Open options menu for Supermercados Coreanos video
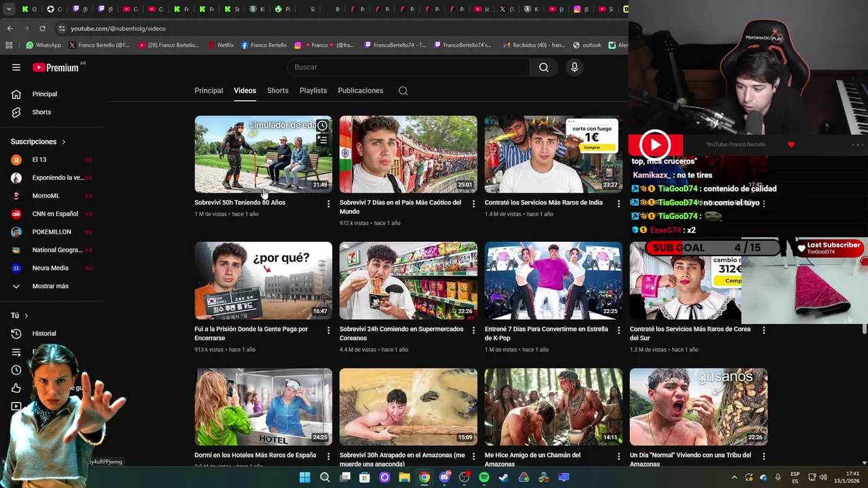868x488 pixels. tap(473, 331)
